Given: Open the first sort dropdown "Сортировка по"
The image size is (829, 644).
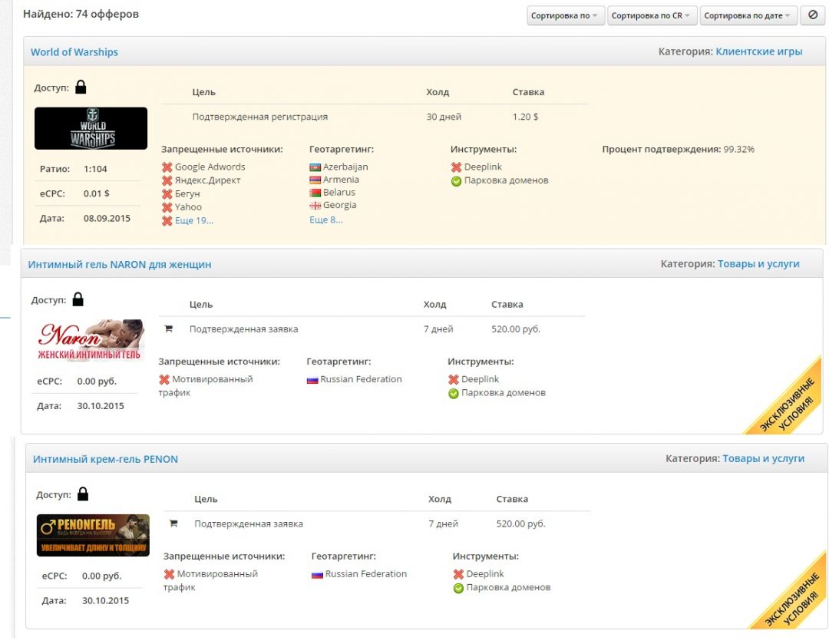Looking at the screenshot, I should [565, 15].
